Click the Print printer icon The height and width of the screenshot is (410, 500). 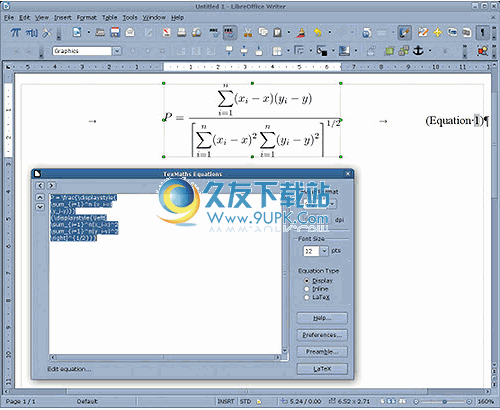coord(181,32)
